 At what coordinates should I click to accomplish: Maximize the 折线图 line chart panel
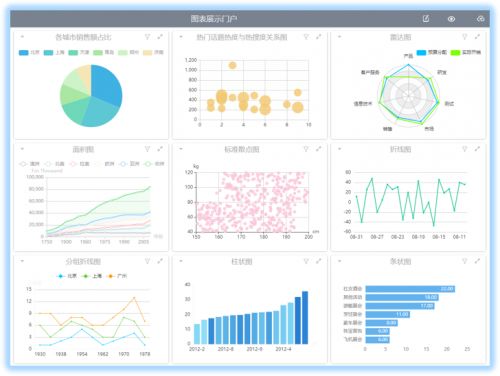click(x=478, y=149)
